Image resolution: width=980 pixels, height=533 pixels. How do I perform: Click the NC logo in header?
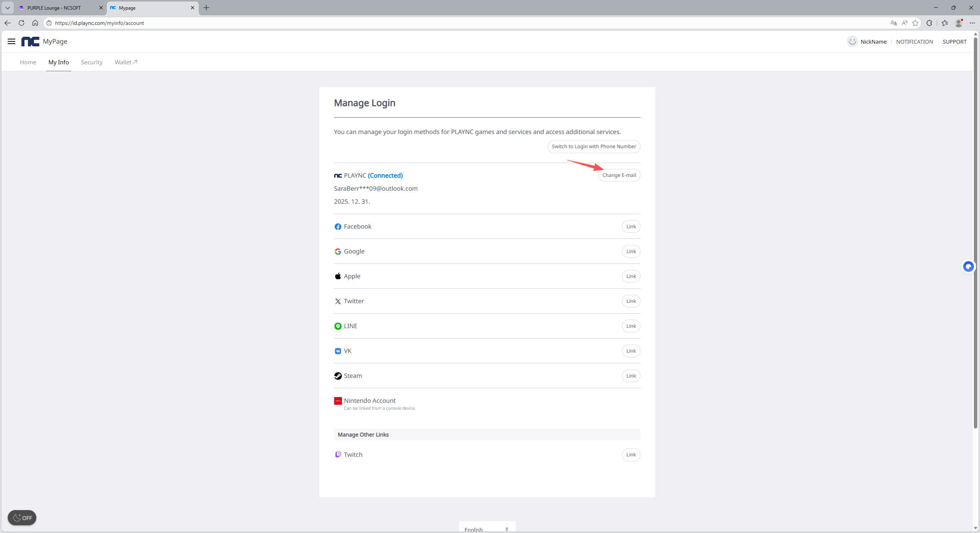coord(30,41)
